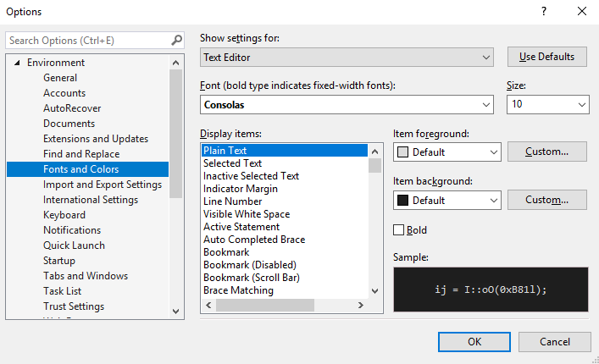Open the help question mark
This screenshot has height=364, width=599.
click(544, 12)
